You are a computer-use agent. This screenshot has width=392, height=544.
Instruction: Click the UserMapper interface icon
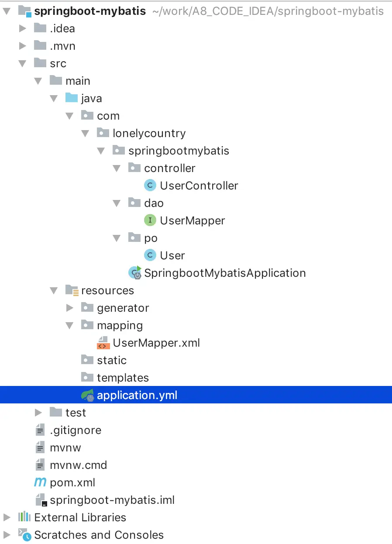[150, 220]
